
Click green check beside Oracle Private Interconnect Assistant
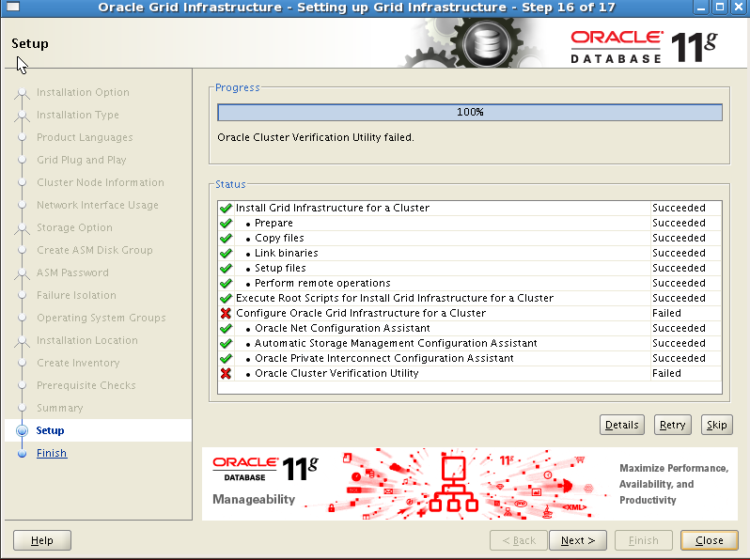click(x=226, y=358)
